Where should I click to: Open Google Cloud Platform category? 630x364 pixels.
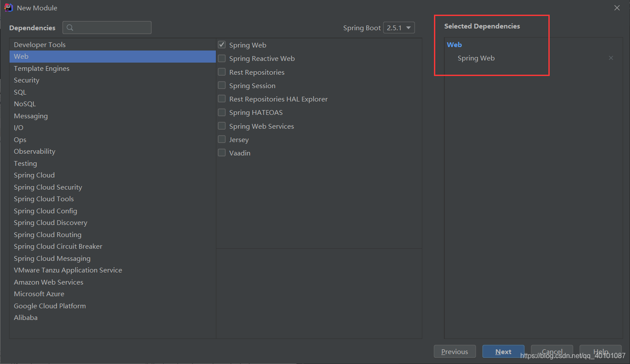(113, 306)
